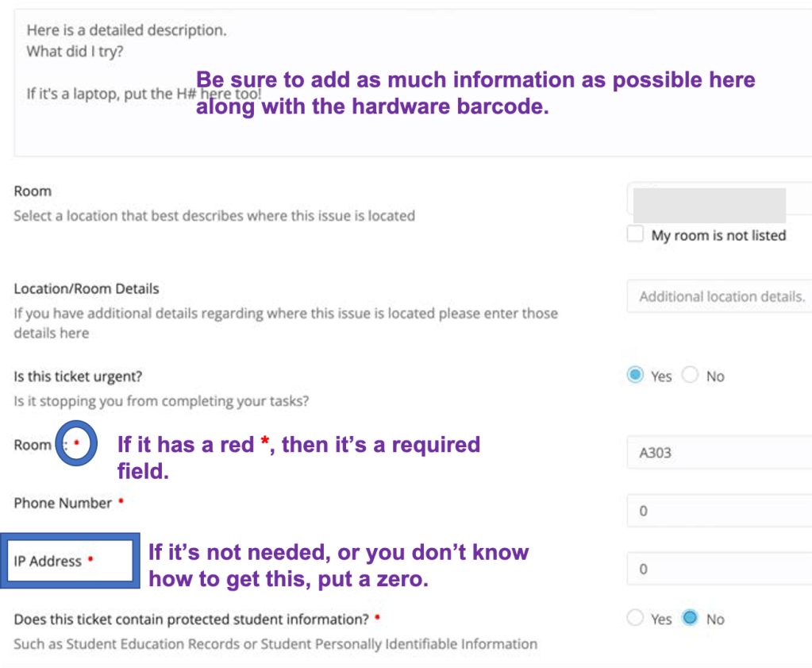Click the 'Is this ticket urgent?' label
Viewport: 812px width, 668px height.
[x=78, y=376]
